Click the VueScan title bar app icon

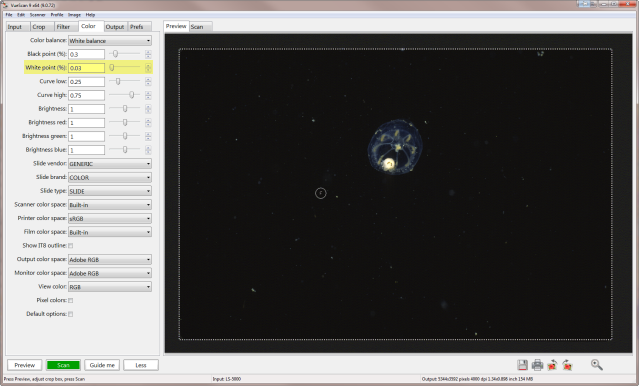pos(5,5)
